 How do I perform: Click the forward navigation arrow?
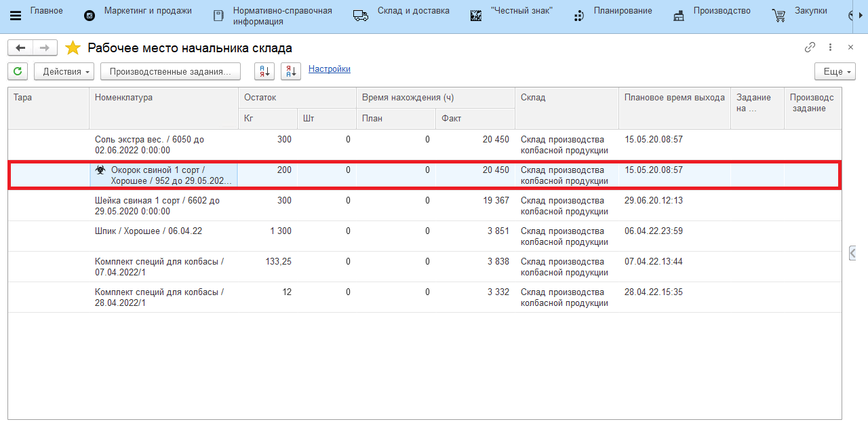tap(45, 47)
